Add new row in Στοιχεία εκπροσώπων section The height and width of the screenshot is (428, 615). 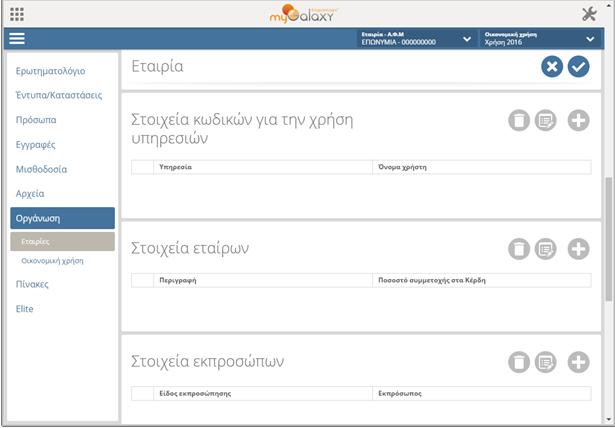(578, 362)
